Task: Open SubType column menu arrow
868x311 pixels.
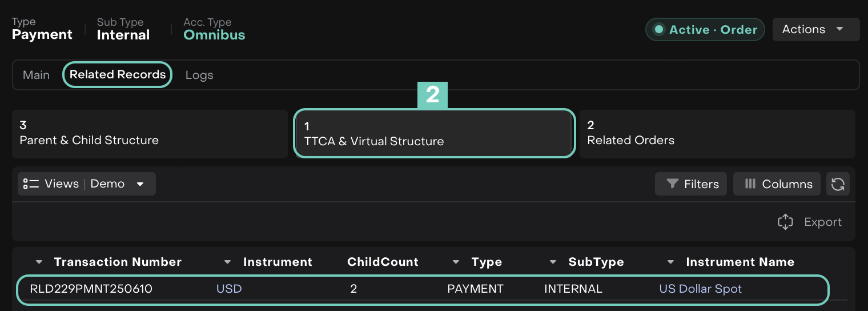Action: coord(553,262)
